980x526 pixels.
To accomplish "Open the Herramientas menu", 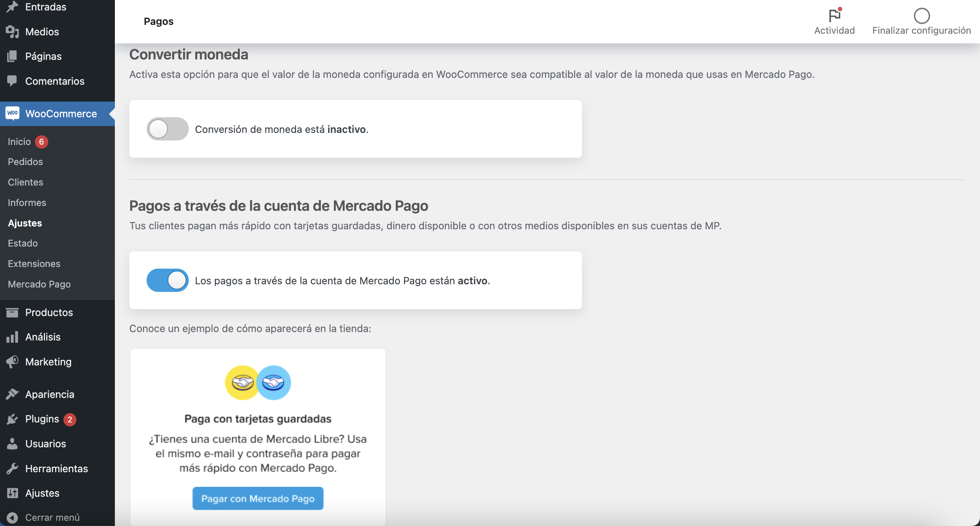I will 57,468.
